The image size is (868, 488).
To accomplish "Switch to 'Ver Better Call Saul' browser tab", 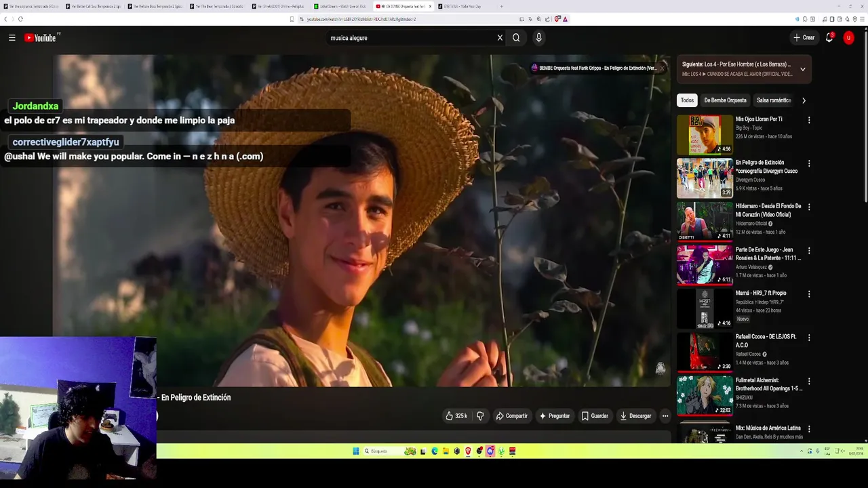I will click(93, 6).
